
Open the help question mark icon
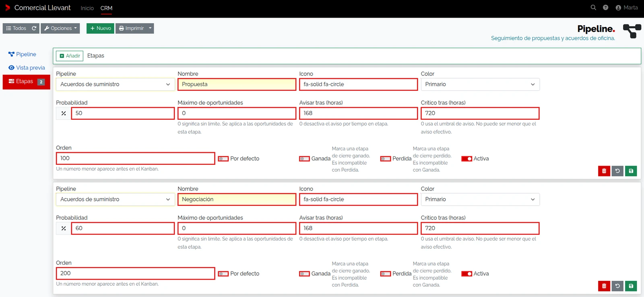coord(605,8)
